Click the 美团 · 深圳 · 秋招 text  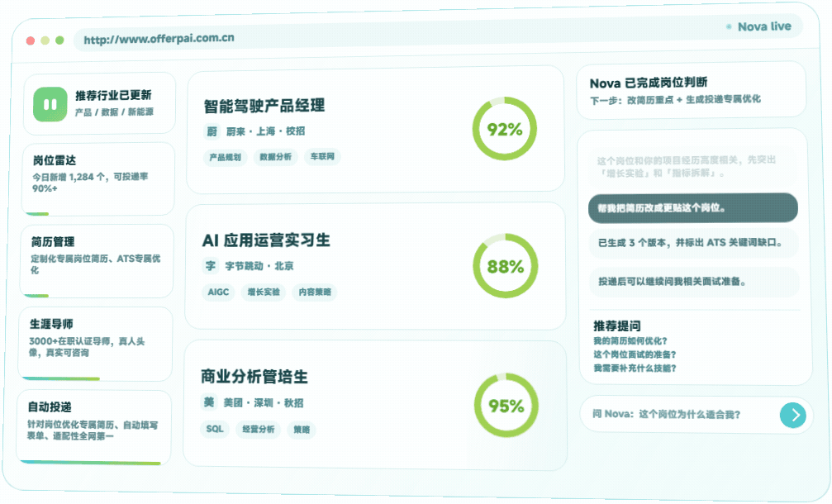click(x=264, y=402)
